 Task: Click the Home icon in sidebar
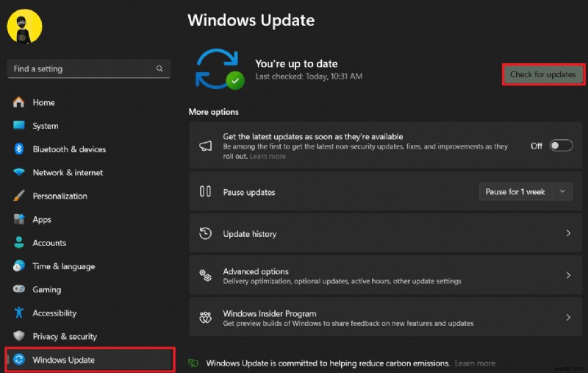click(18, 102)
